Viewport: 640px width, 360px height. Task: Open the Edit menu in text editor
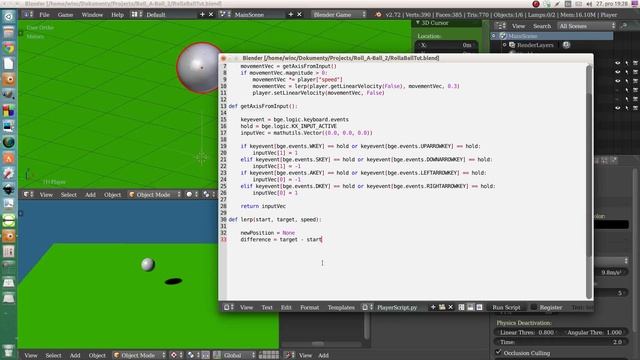[x=286, y=307]
